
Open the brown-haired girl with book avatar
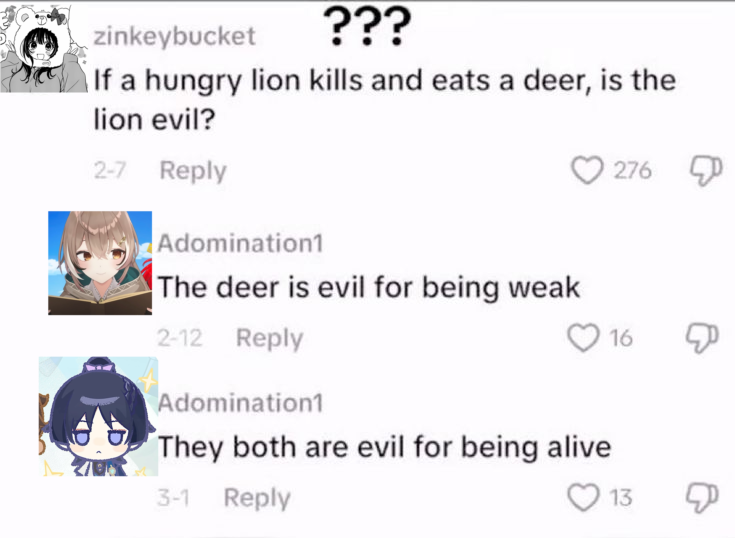100,263
